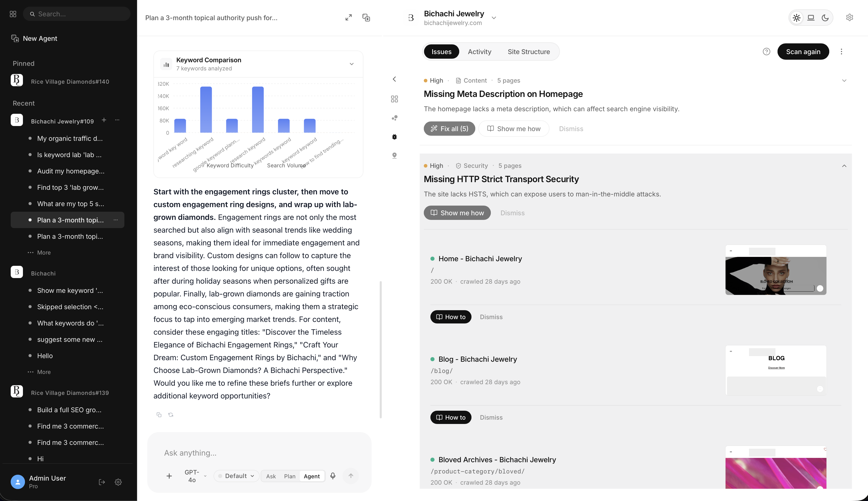Open the dots cluster panel icon

coord(394,118)
